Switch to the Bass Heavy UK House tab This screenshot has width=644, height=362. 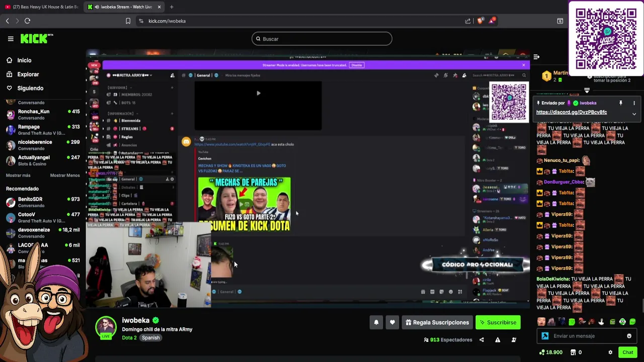click(x=41, y=7)
